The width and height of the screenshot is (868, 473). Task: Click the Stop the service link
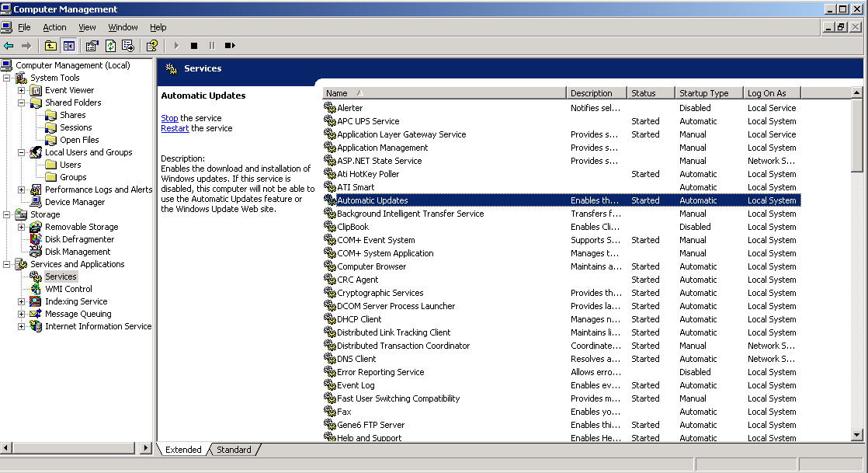169,118
